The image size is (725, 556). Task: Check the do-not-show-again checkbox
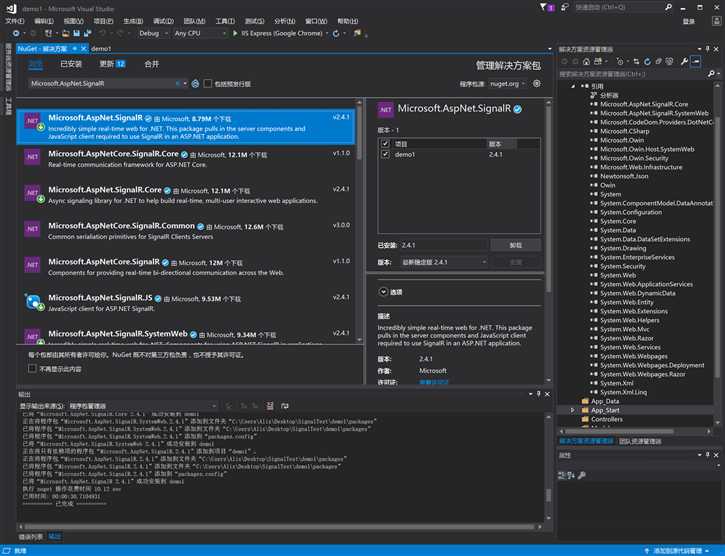point(32,369)
